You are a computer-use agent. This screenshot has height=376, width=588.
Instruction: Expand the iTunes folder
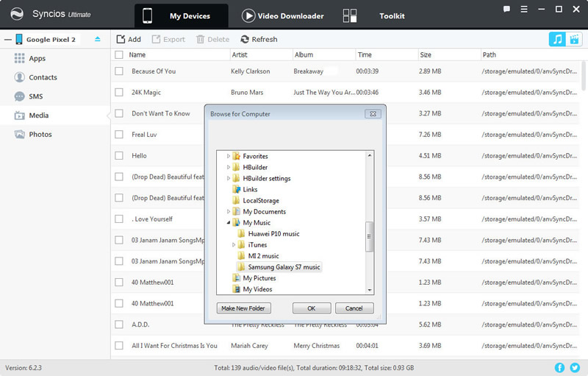(233, 245)
